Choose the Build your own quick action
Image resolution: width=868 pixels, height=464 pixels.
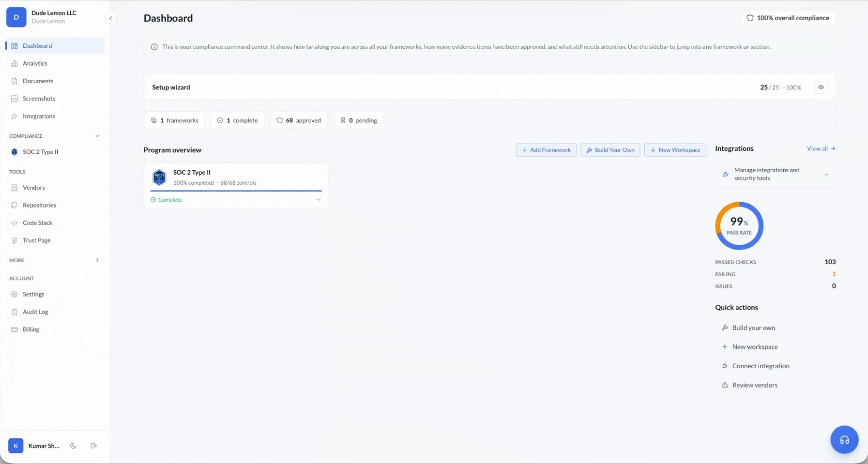tap(748, 328)
